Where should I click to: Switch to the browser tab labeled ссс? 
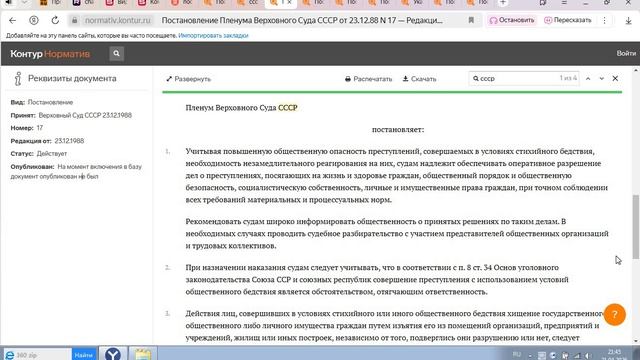click(248, 3)
